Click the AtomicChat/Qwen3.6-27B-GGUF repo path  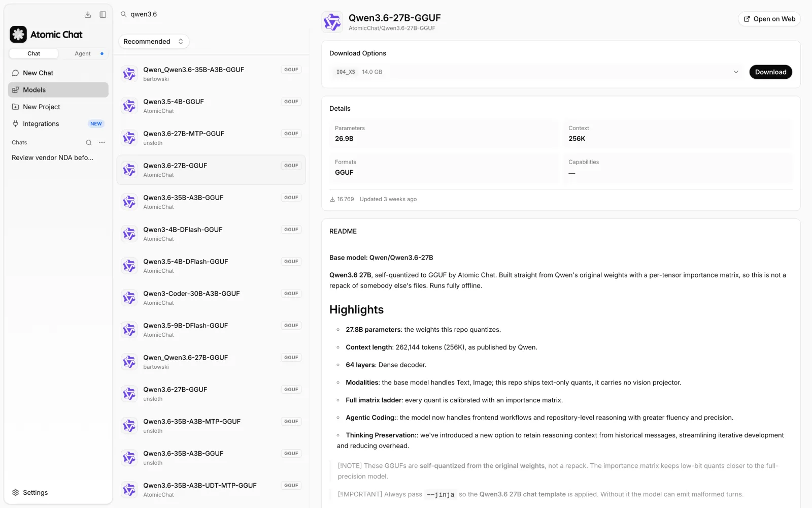392,28
